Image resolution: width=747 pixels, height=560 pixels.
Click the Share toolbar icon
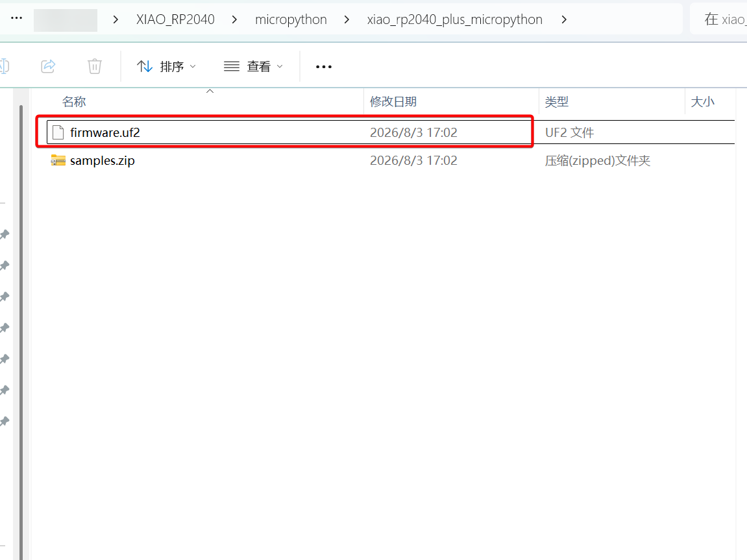48,66
